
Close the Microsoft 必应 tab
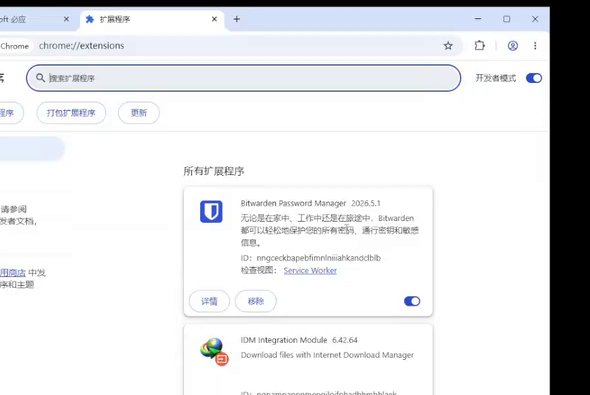click(x=66, y=19)
